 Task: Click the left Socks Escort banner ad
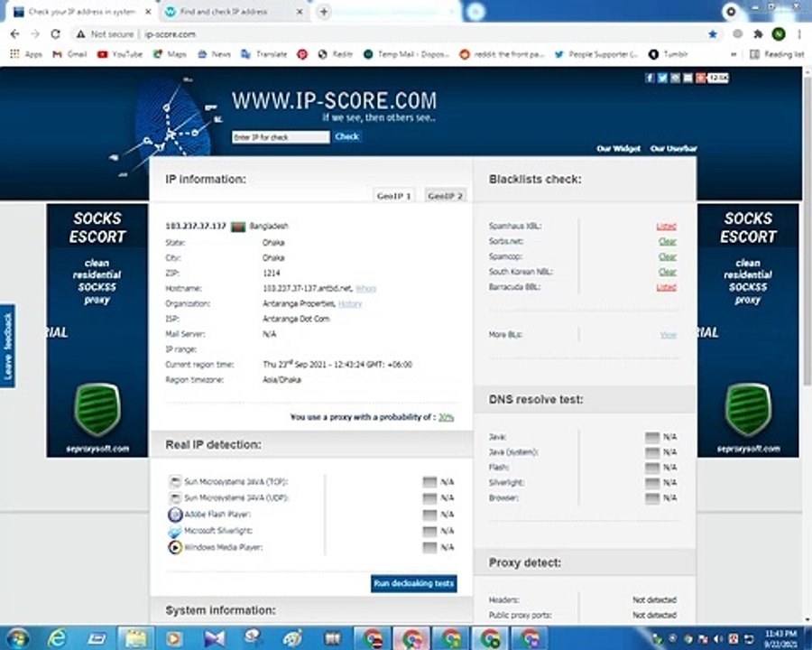97,330
